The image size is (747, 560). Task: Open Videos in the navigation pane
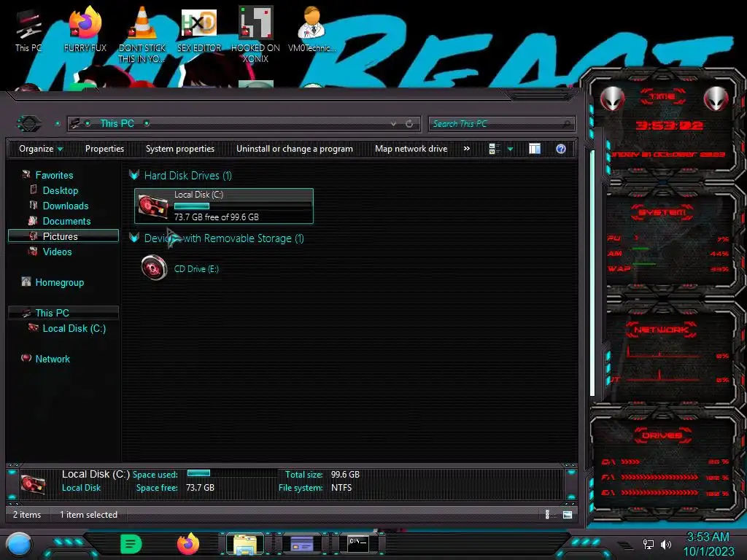pyautogui.click(x=57, y=252)
